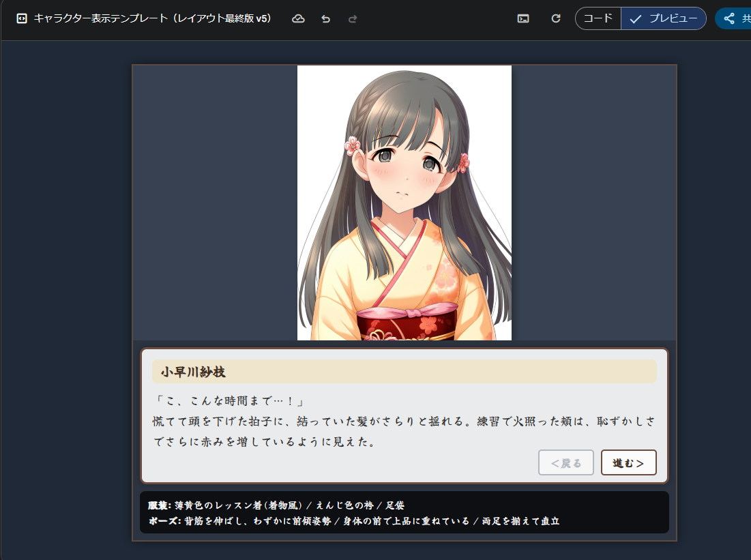Click the code file icon beside the title

[x=22, y=18]
